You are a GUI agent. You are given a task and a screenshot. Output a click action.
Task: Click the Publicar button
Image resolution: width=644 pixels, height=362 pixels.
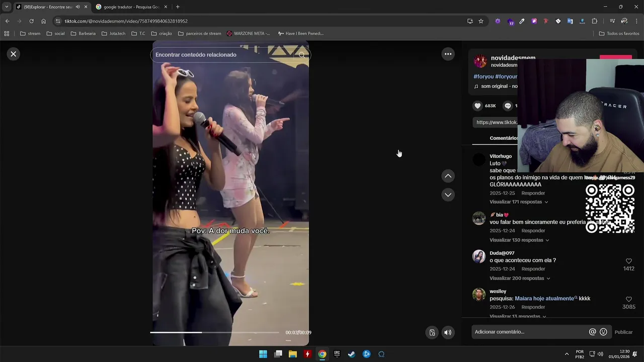pyautogui.click(x=623, y=332)
